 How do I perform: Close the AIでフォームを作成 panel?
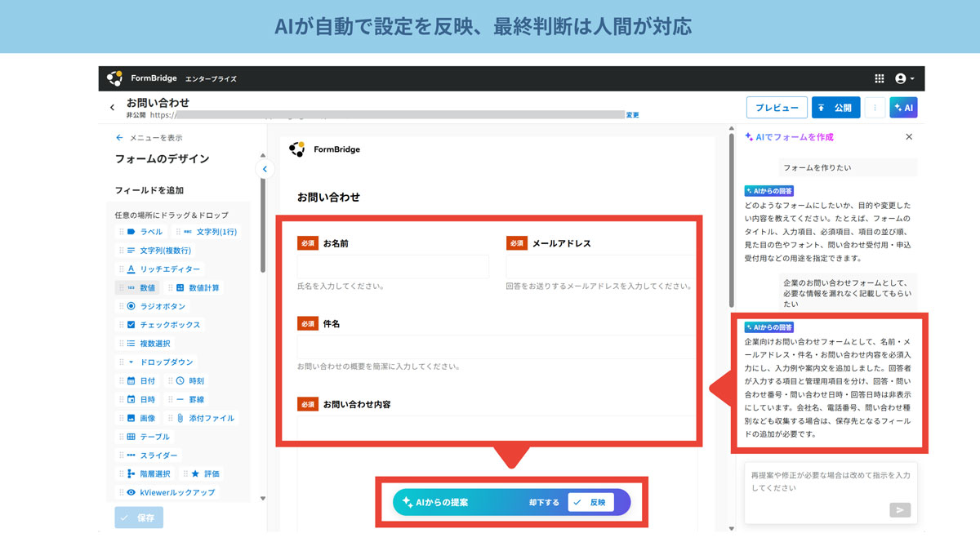909,137
